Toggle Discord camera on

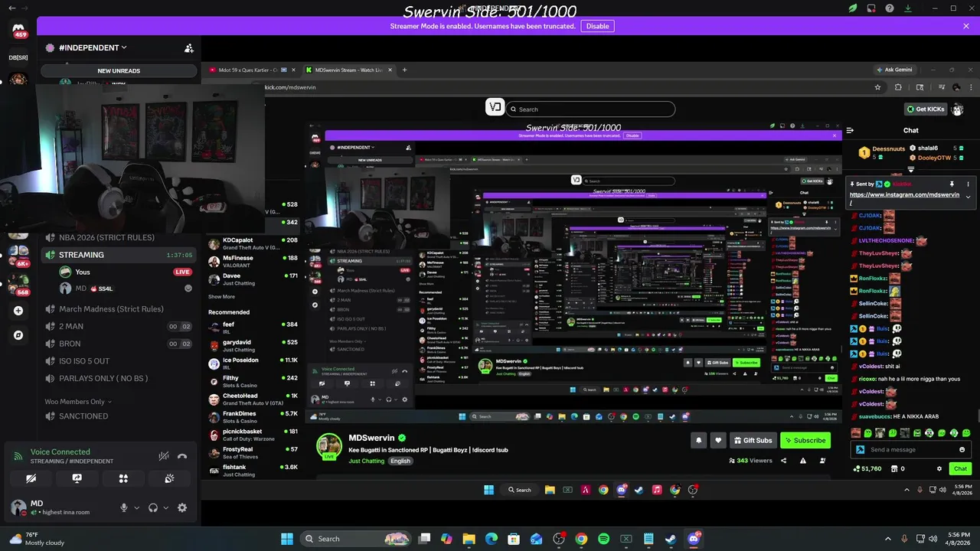pyautogui.click(x=31, y=478)
